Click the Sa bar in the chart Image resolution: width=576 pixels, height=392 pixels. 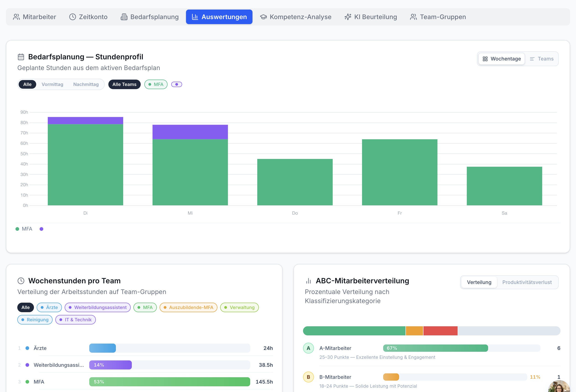coord(504,186)
